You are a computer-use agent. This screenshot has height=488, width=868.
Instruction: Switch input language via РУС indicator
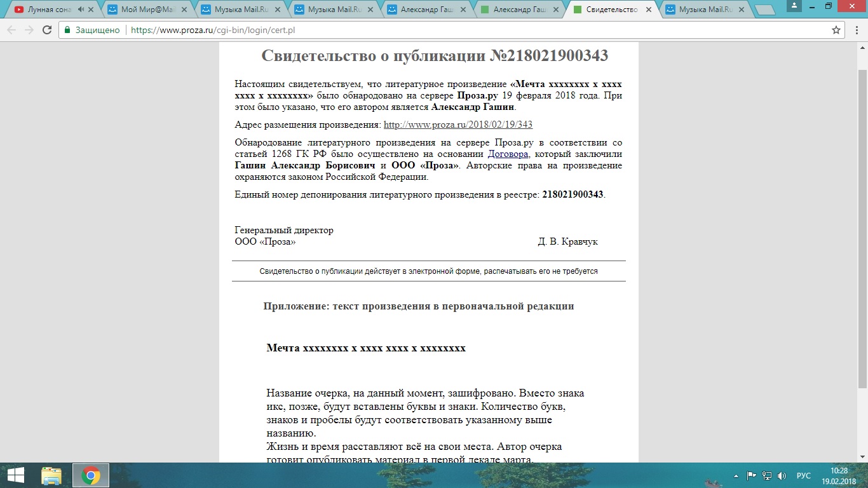point(803,475)
